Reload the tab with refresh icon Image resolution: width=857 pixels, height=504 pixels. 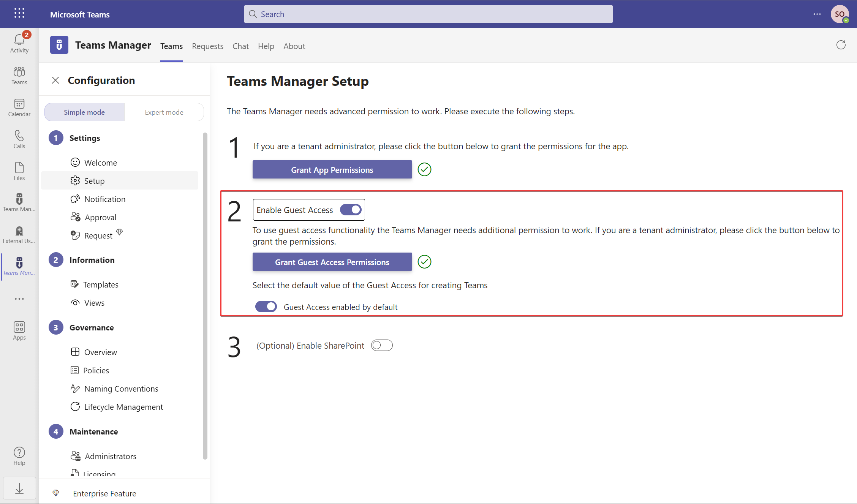[x=841, y=45]
